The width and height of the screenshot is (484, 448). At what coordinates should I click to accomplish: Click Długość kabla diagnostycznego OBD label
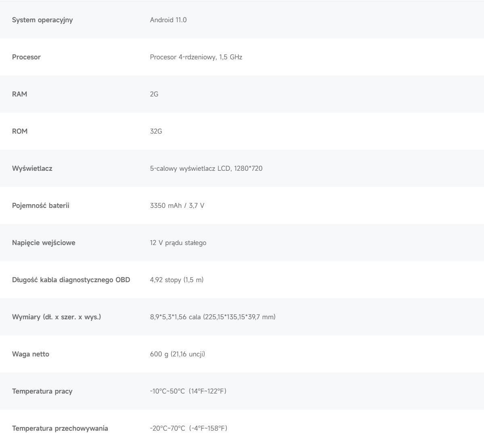pyautogui.click(x=71, y=280)
